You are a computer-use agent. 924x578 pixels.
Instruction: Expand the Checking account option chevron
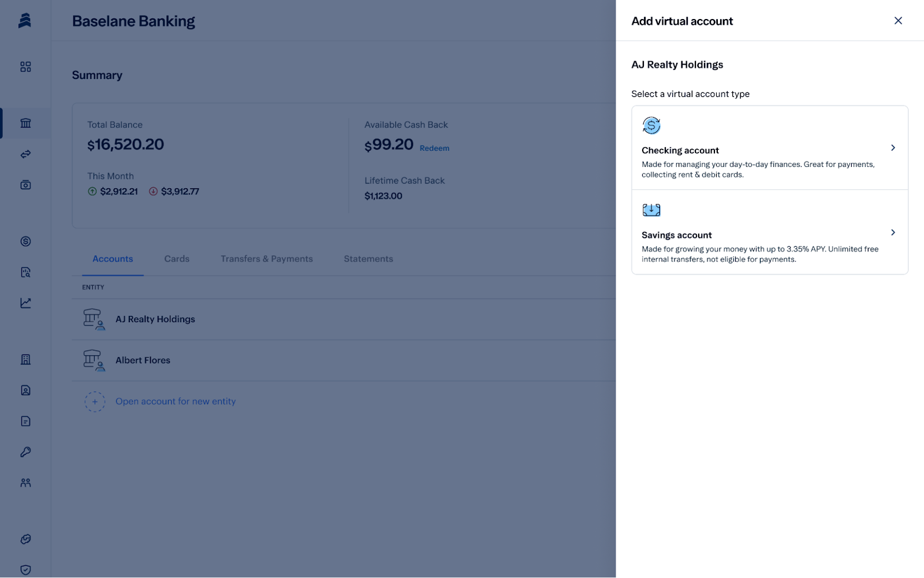pyautogui.click(x=893, y=148)
